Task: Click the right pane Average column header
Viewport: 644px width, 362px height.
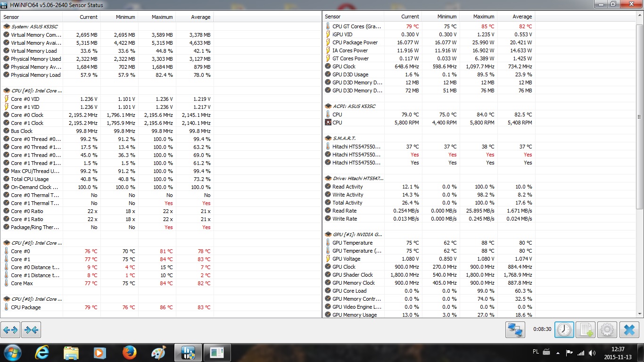Action: point(516,16)
